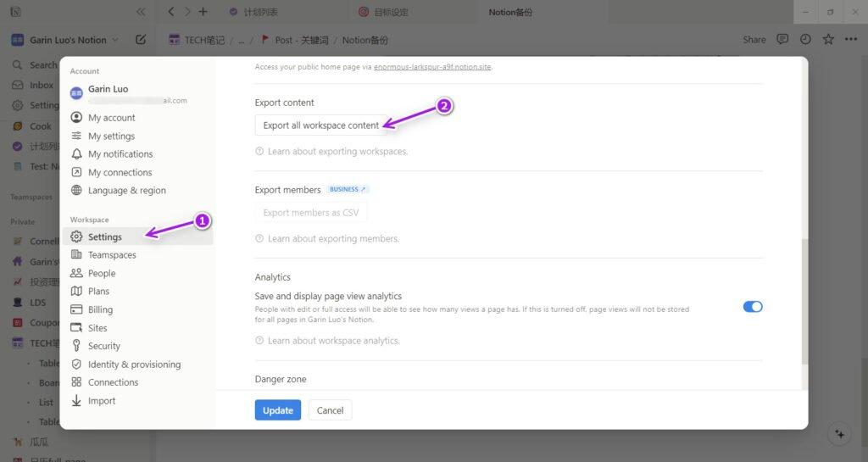Screen dimensions: 868x462
Task: Click the new page compose icon
Action: 141,40
